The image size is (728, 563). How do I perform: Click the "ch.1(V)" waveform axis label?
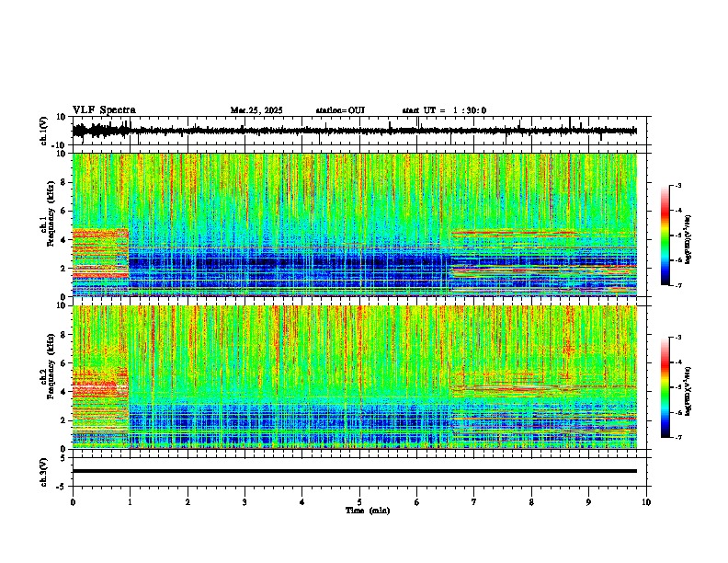[x=44, y=131]
